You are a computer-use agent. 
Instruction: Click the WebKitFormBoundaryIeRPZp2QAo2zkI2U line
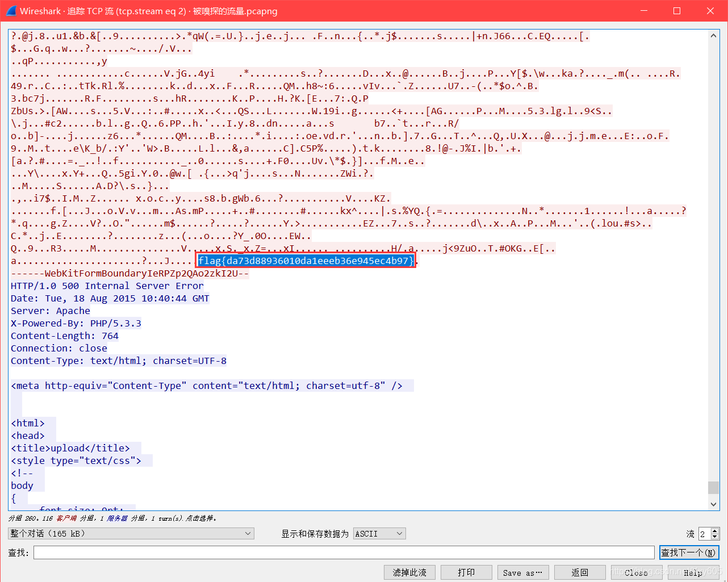pyautogui.click(x=130, y=273)
